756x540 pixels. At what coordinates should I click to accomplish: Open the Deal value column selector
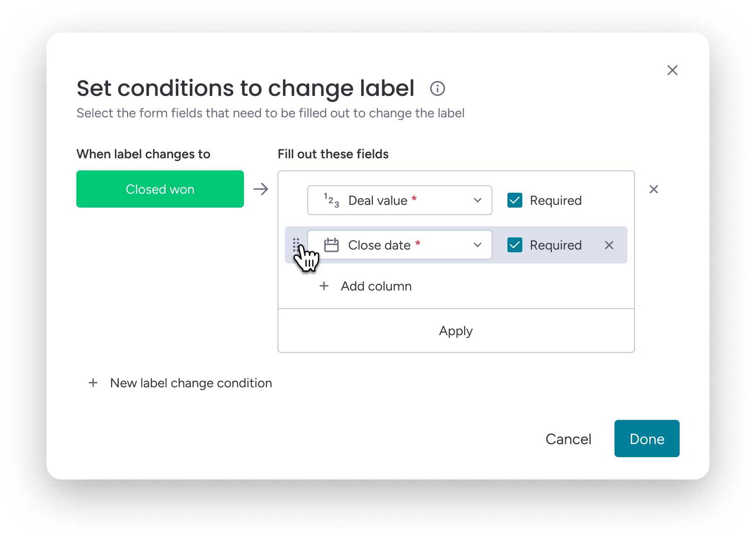point(399,201)
